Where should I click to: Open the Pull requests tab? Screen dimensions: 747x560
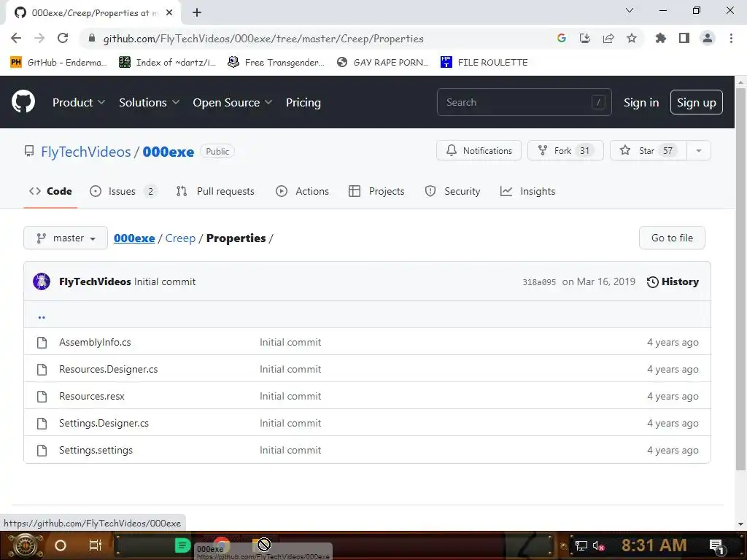pyautogui.click(x=215, y=191)
